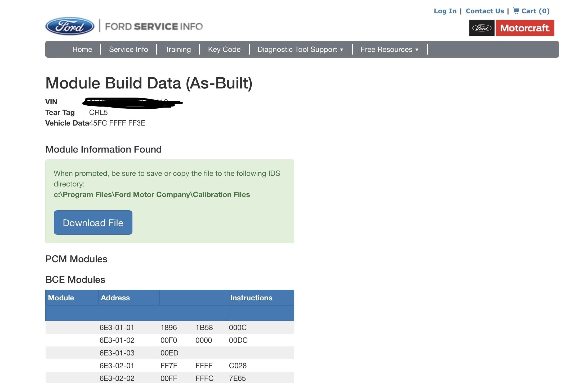The width and height of the screenshot is (588, 383).
Task: Click the Address column header
Action: coord(115,298)
